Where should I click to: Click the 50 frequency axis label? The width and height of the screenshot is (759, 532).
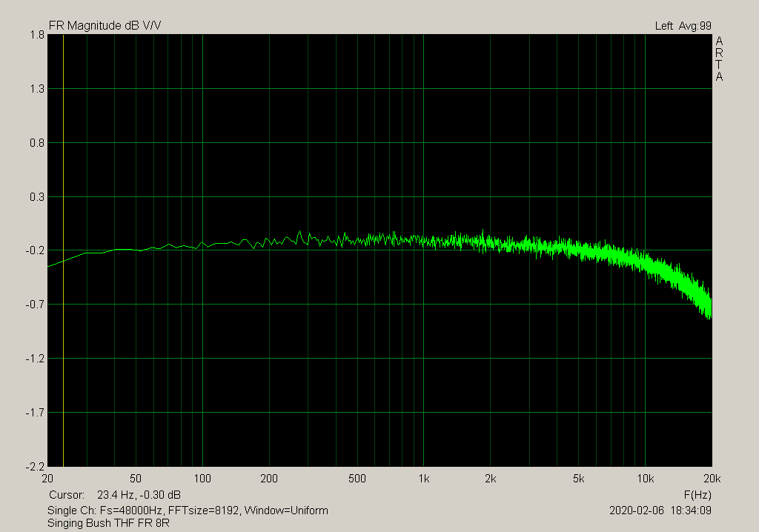[x=136, y=479]
